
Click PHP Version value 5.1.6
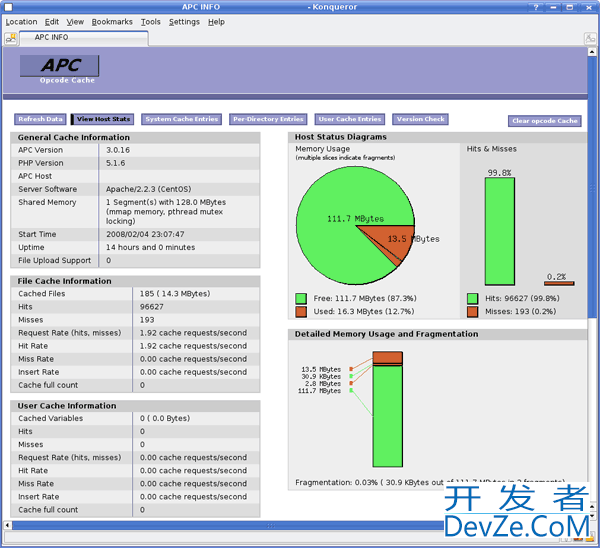116,163
